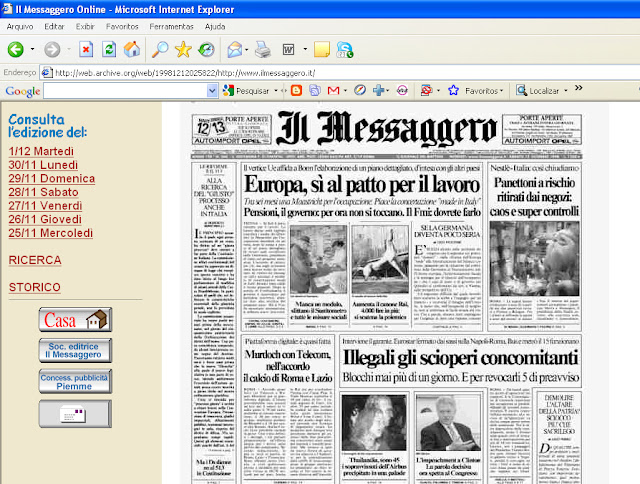Viewport: 640px width, 484px height.
Task: Click the green Back arrow button
Action: coord(16,49)
